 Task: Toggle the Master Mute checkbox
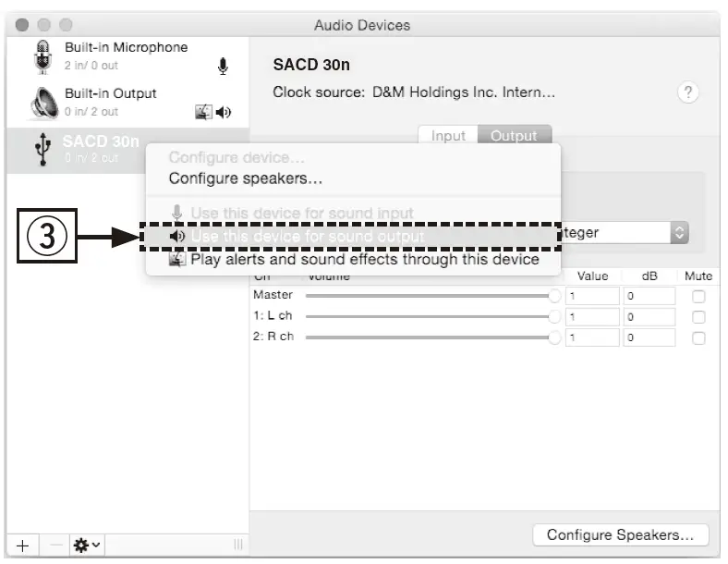[x=698, y=297]
